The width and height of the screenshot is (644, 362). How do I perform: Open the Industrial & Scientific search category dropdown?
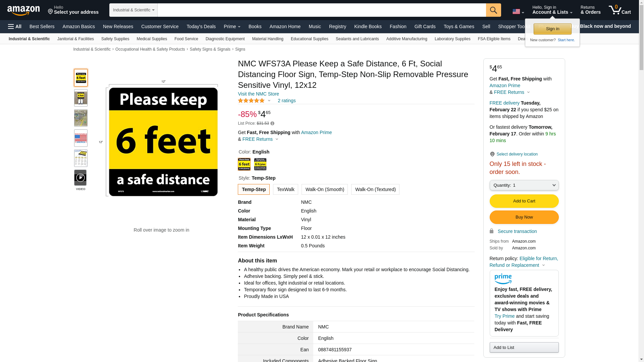pos(133,10)
